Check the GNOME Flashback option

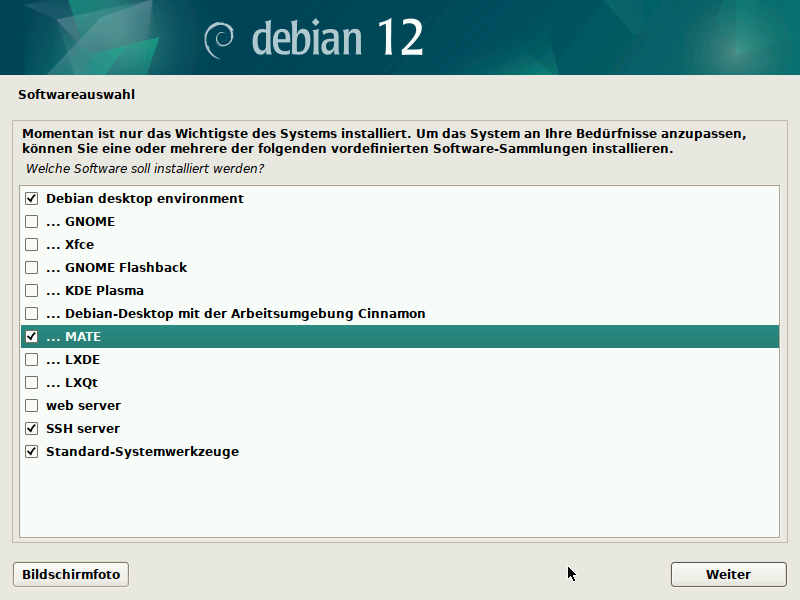point(32,268)
